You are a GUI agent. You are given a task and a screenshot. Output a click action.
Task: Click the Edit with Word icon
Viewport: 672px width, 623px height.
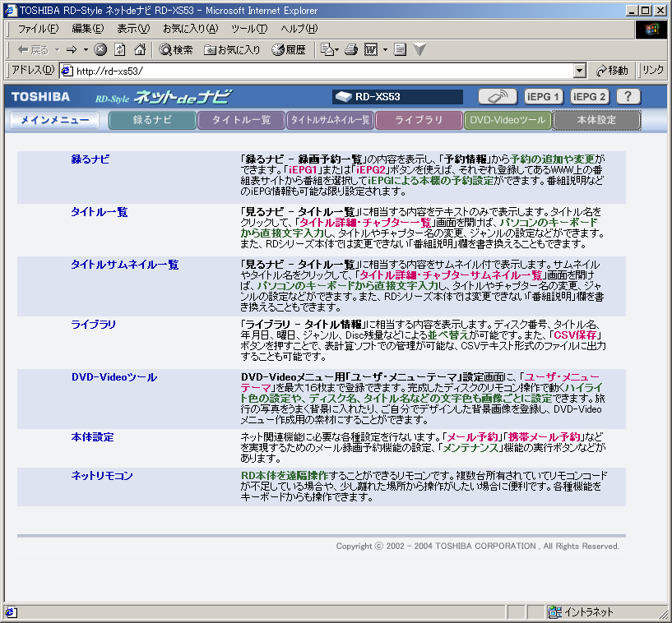371,50
